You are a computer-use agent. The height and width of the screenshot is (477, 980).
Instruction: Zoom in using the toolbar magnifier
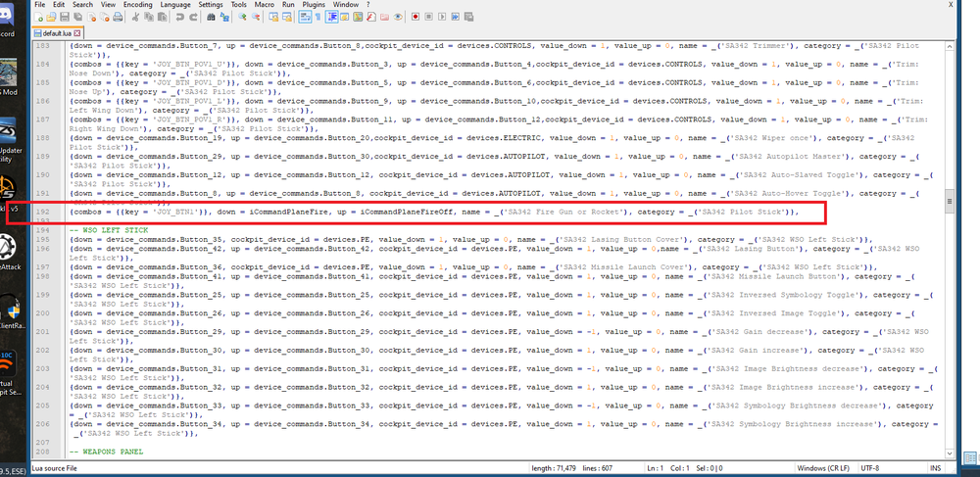(242, 18)
